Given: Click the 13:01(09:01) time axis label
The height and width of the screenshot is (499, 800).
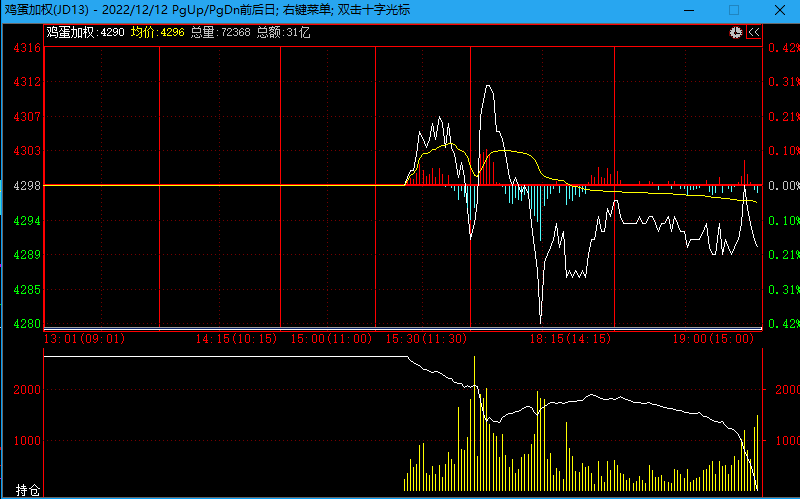Looking at the screenshot, I should pos(85,338).
